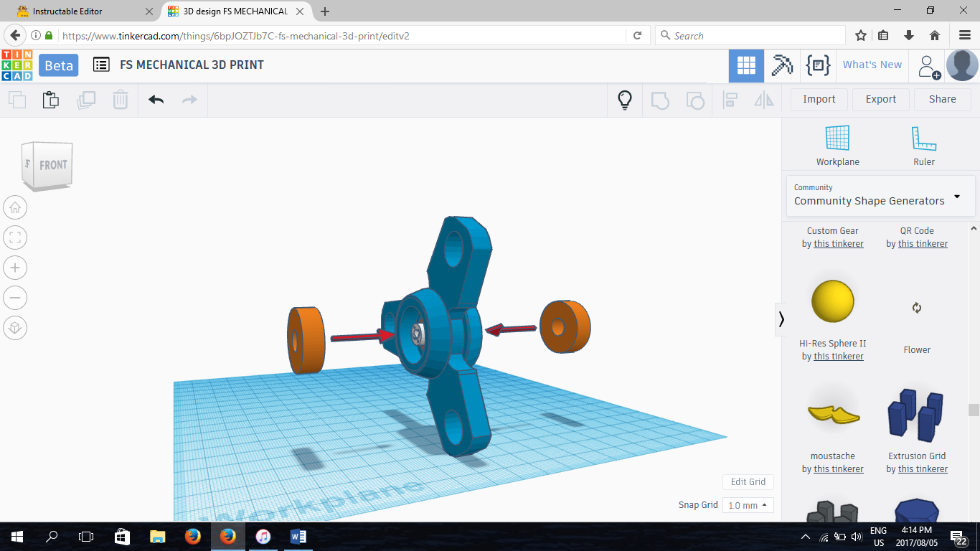Open the user profile avatar

[962, 65]
